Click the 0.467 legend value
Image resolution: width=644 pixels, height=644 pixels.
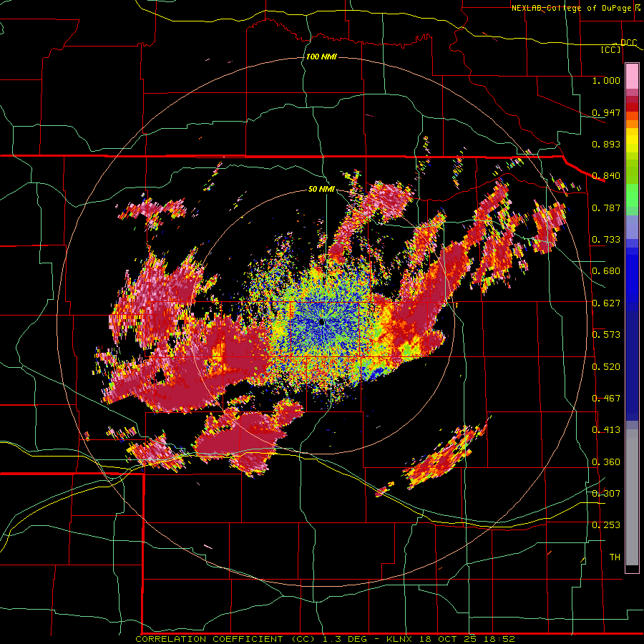[x=606, y=398]
